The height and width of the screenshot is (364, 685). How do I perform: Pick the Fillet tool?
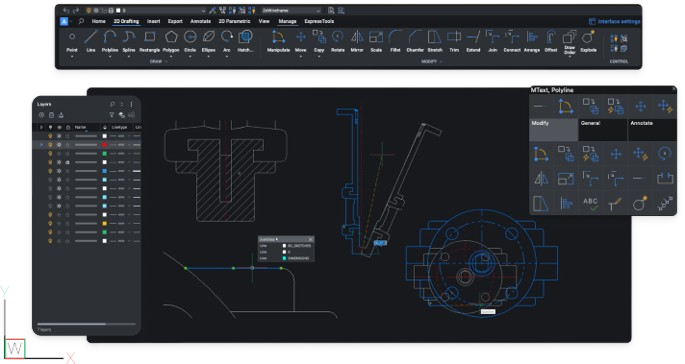[395, 37]
